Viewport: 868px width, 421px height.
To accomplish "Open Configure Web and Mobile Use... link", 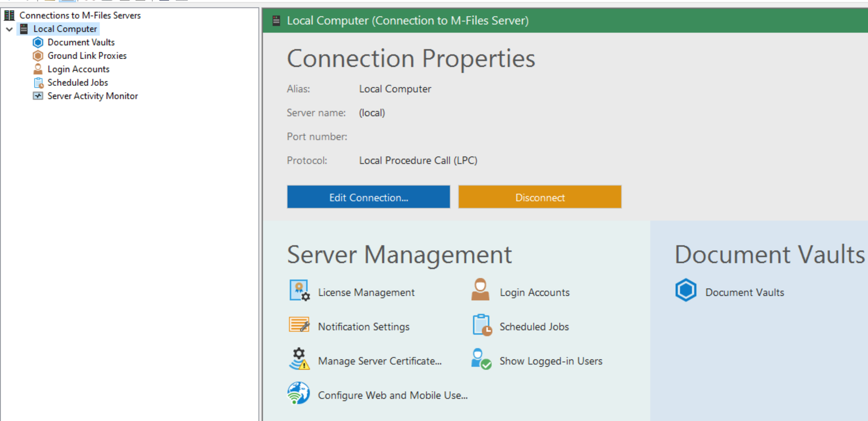I will pos(392,395).
